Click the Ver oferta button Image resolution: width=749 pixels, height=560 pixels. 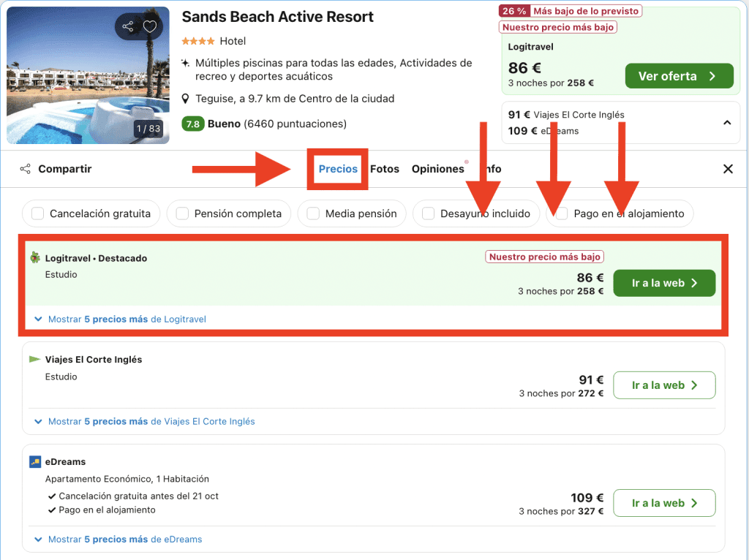(680, 76)
